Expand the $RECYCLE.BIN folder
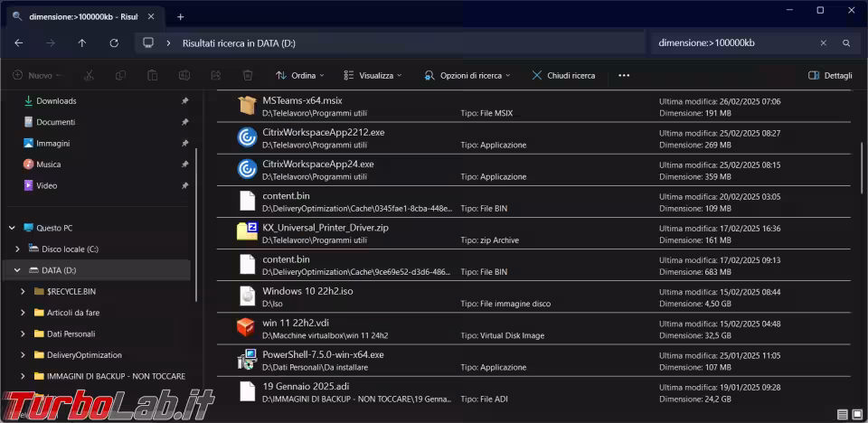Screen dimensions: 868x423 click(x=23, y=291)
